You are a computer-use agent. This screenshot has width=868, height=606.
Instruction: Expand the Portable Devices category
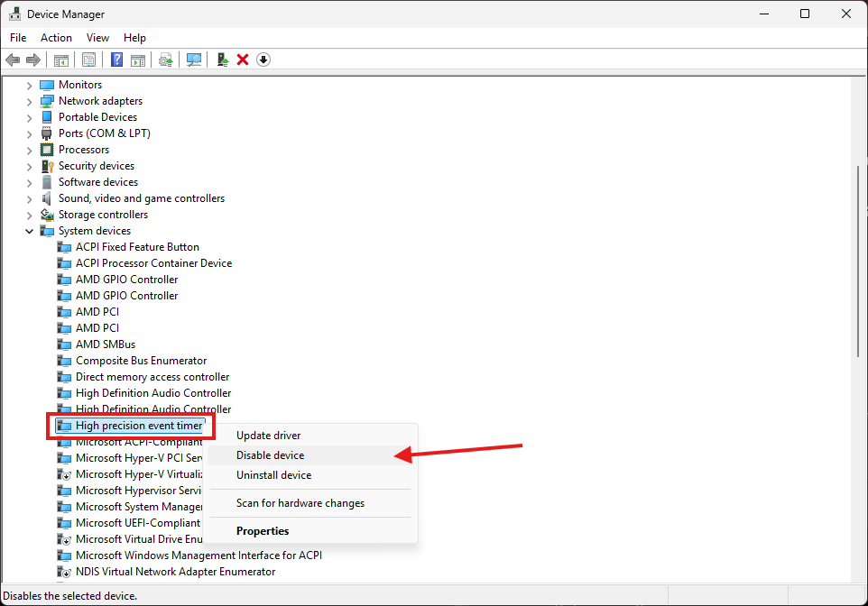coord(30,118)
